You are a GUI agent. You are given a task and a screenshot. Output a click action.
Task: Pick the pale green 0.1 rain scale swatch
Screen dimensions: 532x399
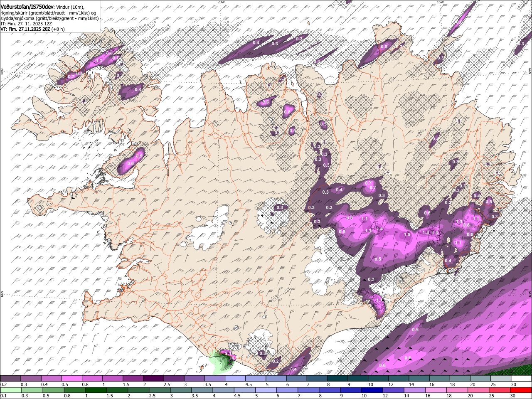click(10, 390)
